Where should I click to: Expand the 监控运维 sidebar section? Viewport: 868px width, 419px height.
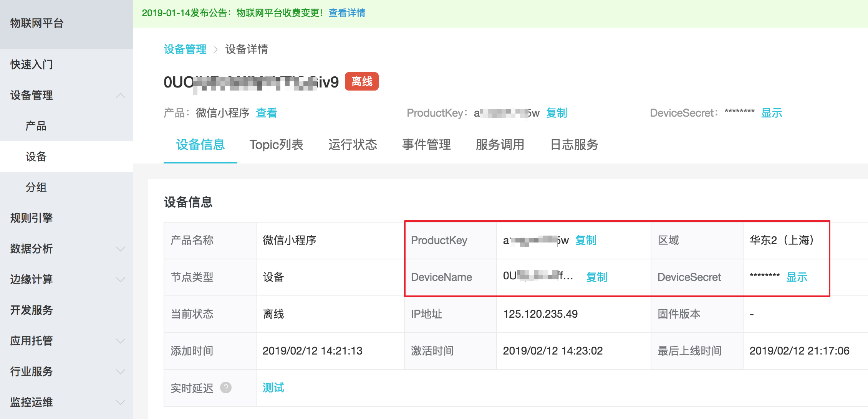point(120,402)
